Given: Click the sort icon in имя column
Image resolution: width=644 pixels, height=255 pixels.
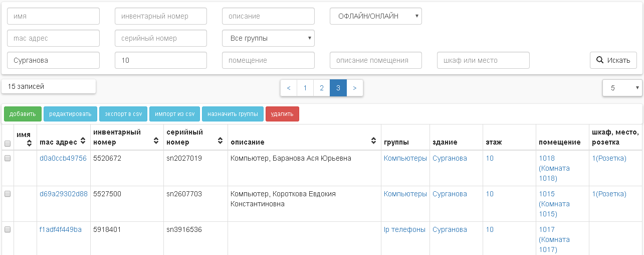Looking at the screenshot, I should (30, 143).
